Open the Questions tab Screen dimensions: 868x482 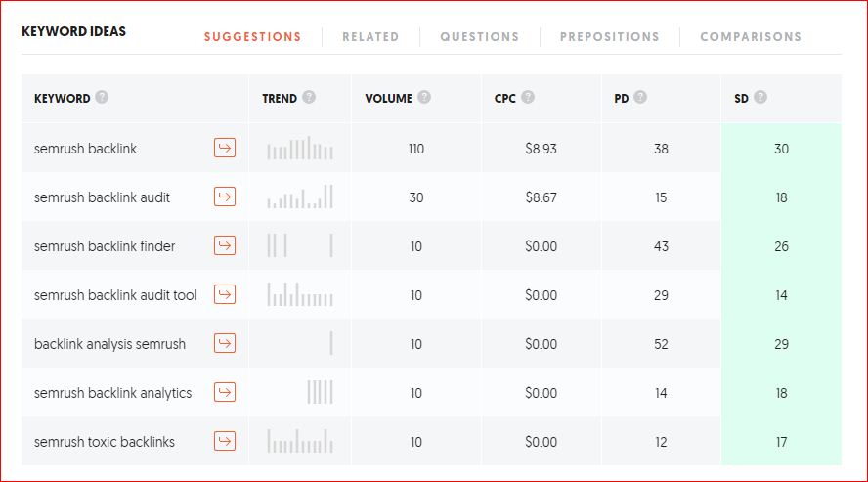coord(479,37)
